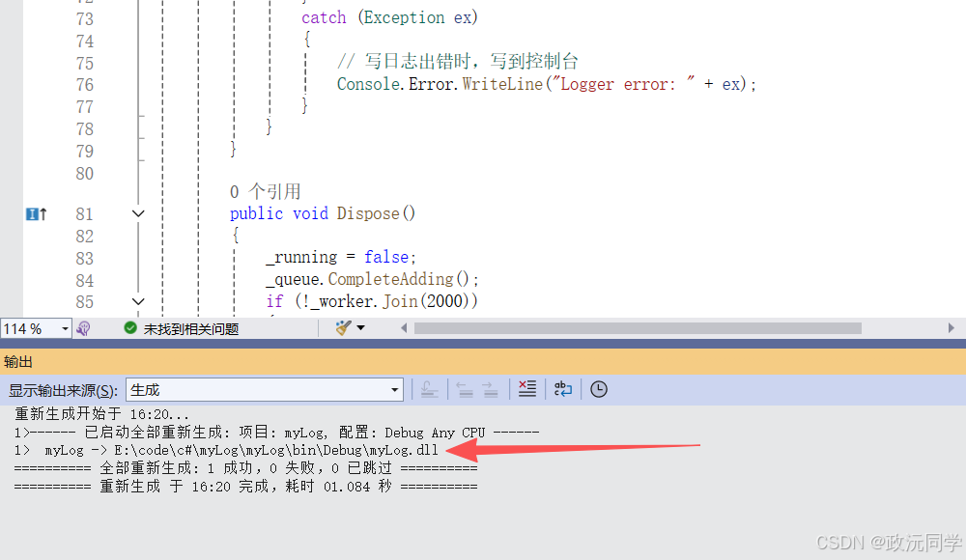
Task: Click 'CompleteAdding' on line 84
Action: 390,280
